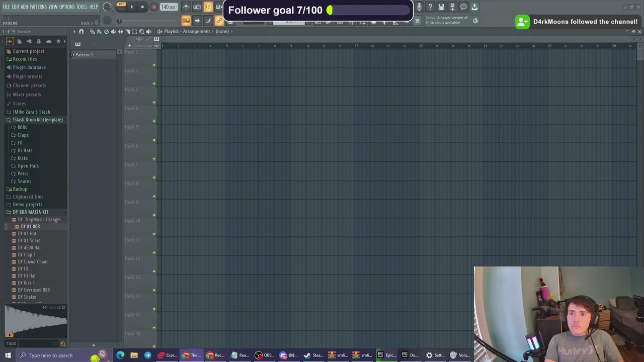
Task: Open the shopping cart content library icon
Action: (417, 21)
